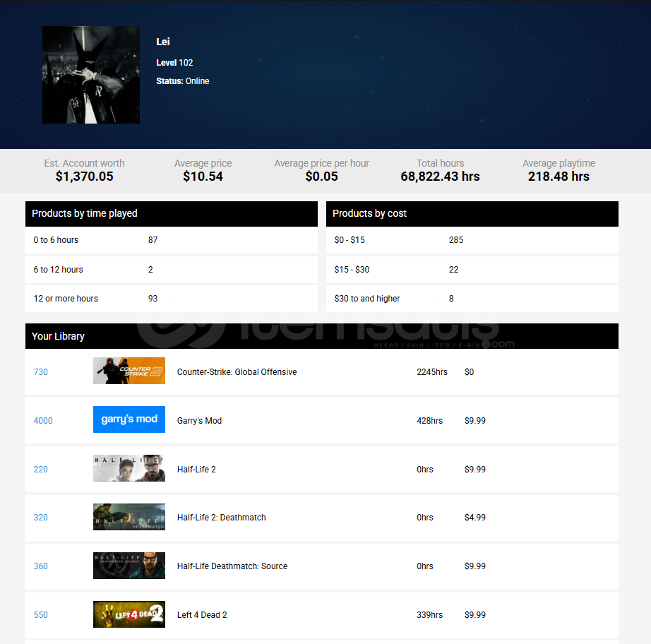This screenshot has height=644, width=651.
Task: Click the $0 - $15 row label
Action: click(x=350, y=240)
